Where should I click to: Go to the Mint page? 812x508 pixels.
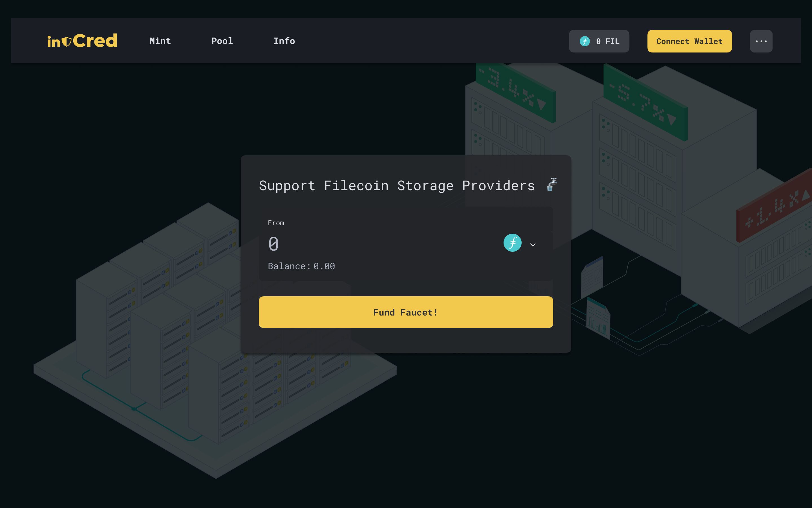(x=160, y=41)
